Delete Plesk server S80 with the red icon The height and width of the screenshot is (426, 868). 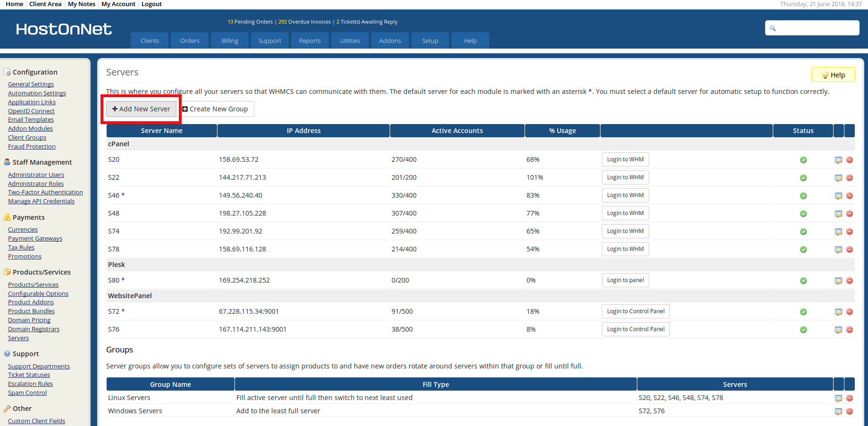coord(850,281)
